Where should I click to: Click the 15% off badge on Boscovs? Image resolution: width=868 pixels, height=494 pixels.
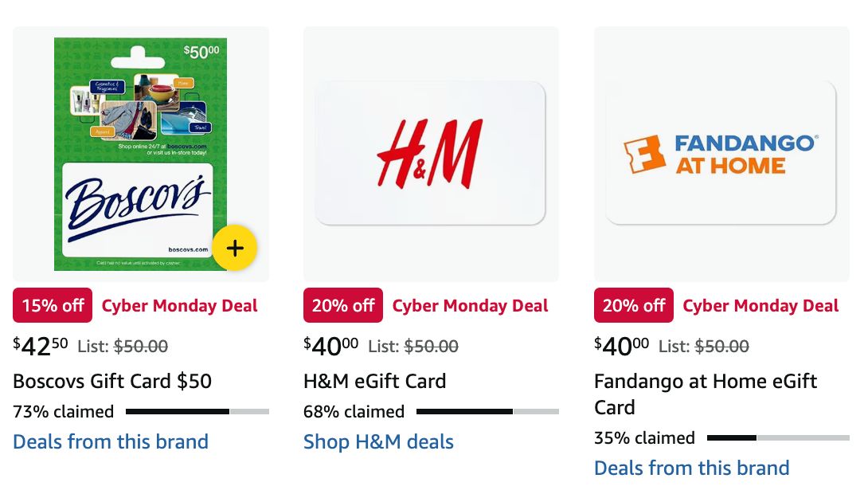pyautogui.click(x=53, y=305)
